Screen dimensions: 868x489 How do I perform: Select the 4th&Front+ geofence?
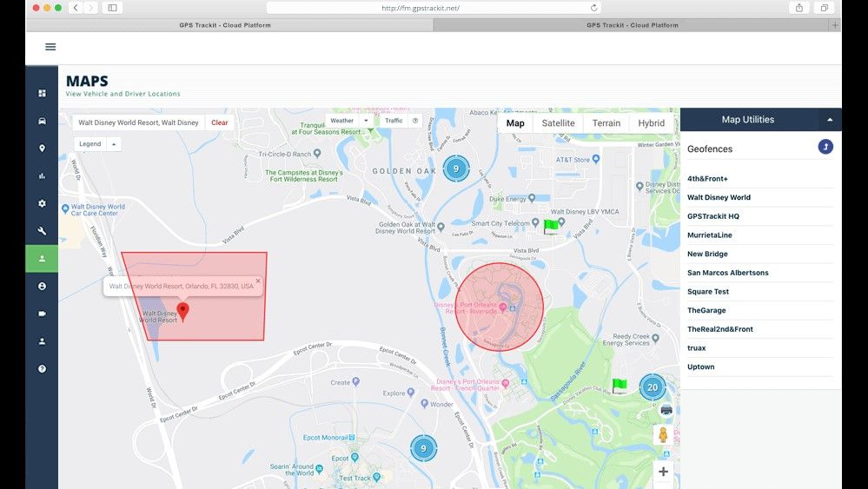point(760,179)
